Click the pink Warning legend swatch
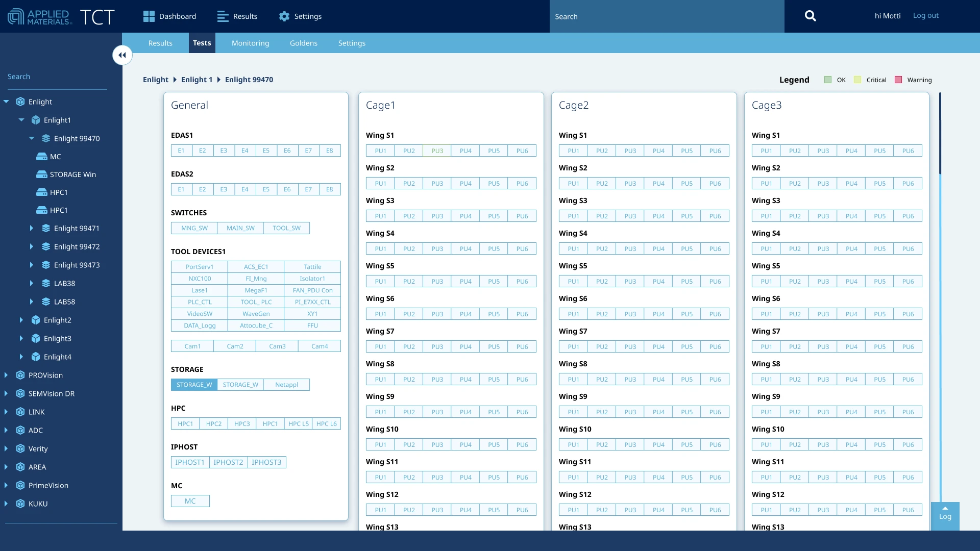Image resolution: width=980 pixels, height=551 pixels. (898, 80)
